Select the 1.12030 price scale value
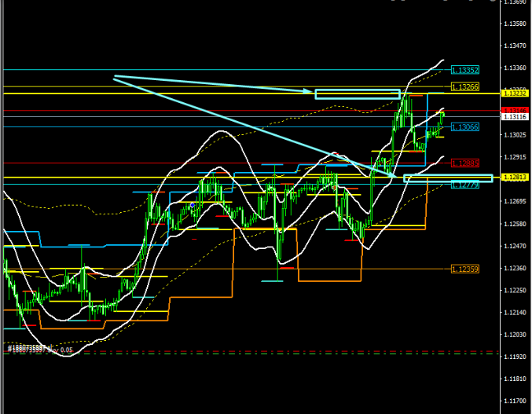Image resolution: width=532 pixels, height=414 pixels. (515, 335)
